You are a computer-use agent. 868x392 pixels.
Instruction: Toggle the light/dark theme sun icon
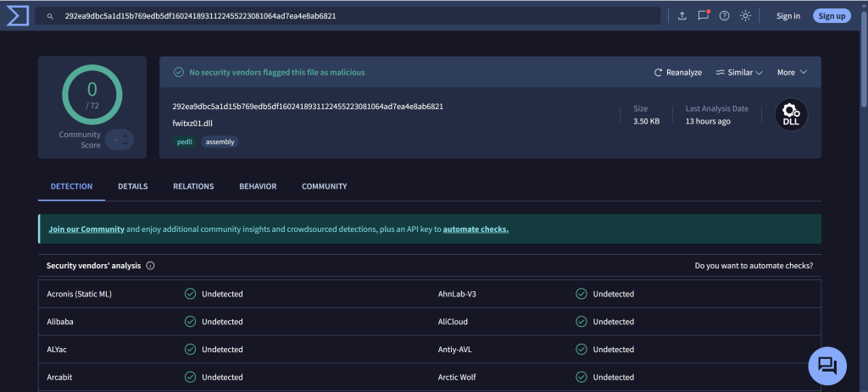pos(746,16)
